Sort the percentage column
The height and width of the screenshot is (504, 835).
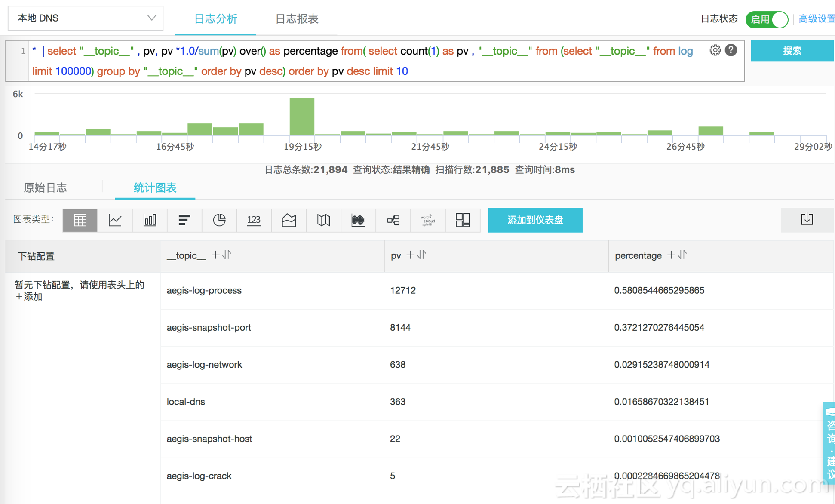click(x=682, y=255)
